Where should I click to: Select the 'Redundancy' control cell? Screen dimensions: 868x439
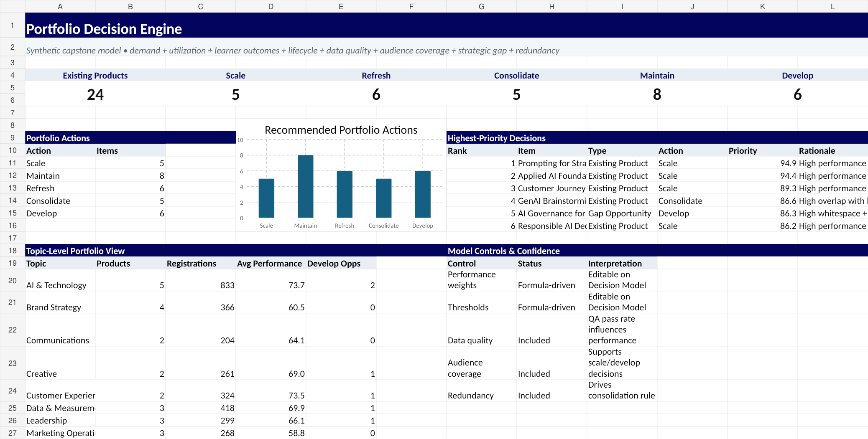click(x=482, y=391)
